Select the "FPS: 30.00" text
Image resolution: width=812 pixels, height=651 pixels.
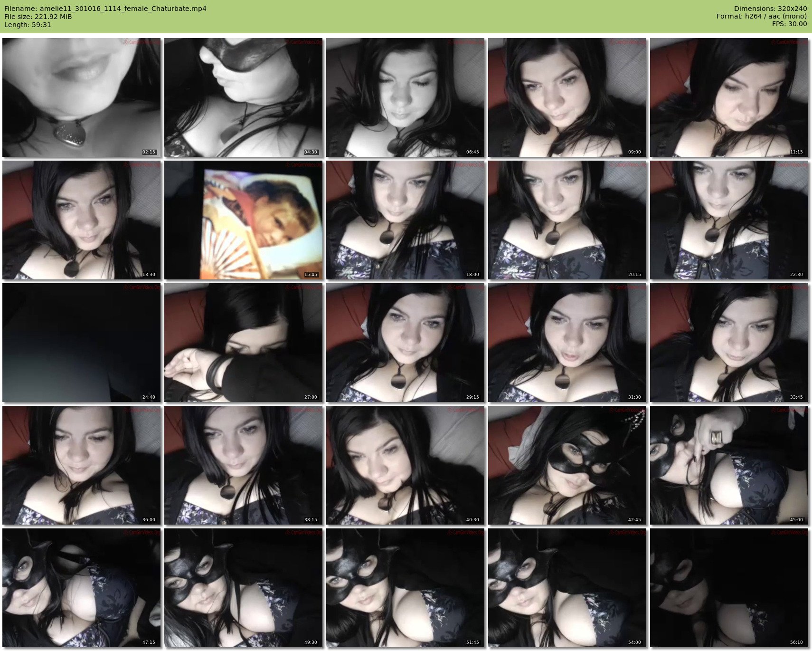pos(790,24)
